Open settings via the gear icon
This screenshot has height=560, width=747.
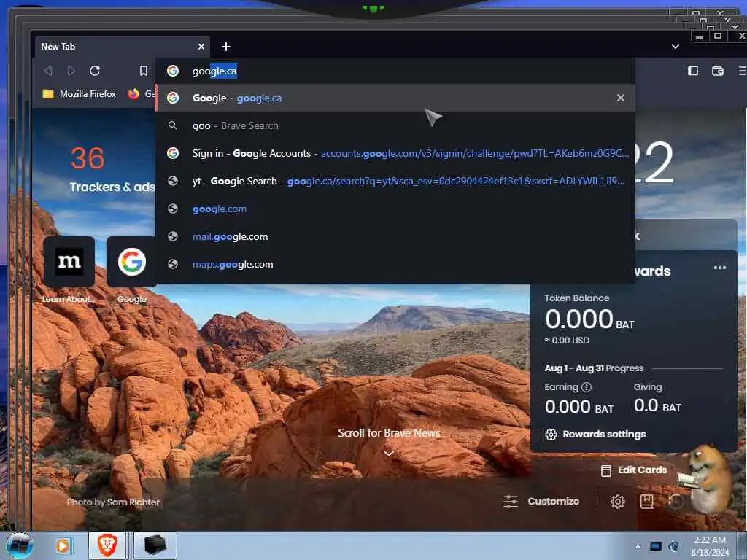click(618, 502)
